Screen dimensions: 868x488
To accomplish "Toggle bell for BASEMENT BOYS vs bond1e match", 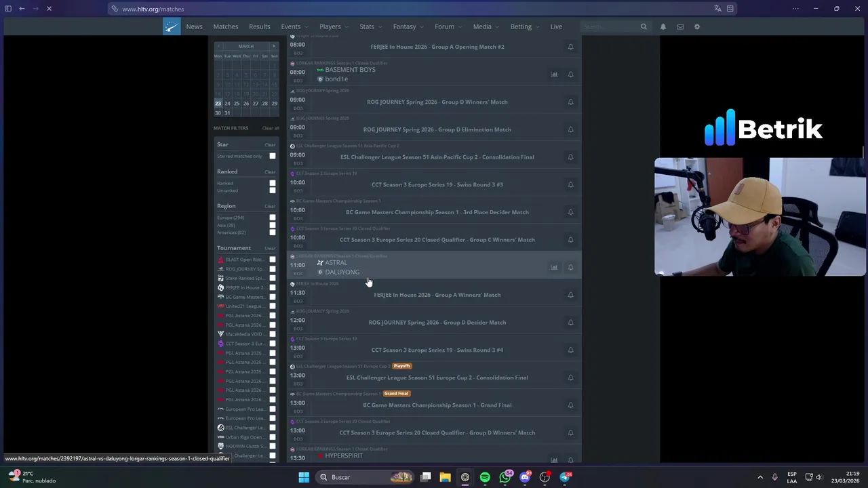I will click(x=570, y=75).
